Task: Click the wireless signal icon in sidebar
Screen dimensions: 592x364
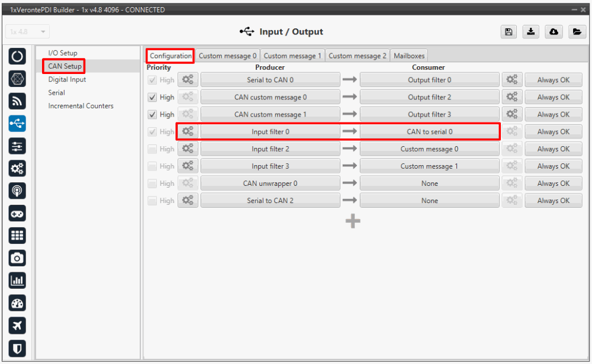Action: [x=18, y=101]
